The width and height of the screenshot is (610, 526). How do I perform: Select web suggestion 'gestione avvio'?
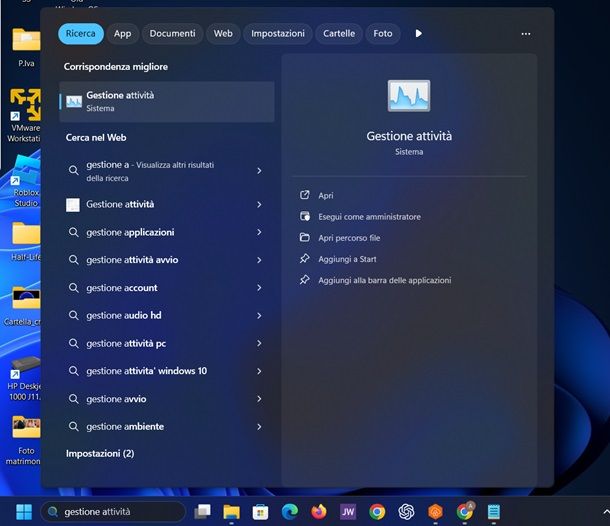pos(167,399)
